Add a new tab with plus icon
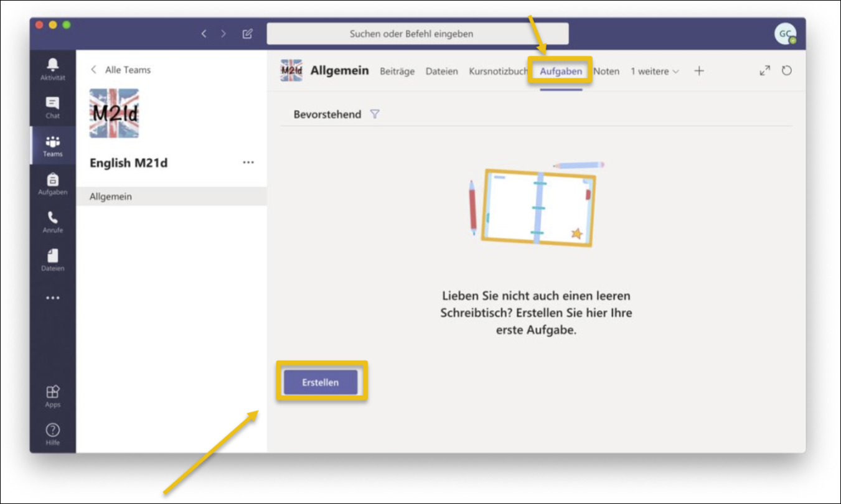Screen dimensions: 841x504 tap(699, 71)
